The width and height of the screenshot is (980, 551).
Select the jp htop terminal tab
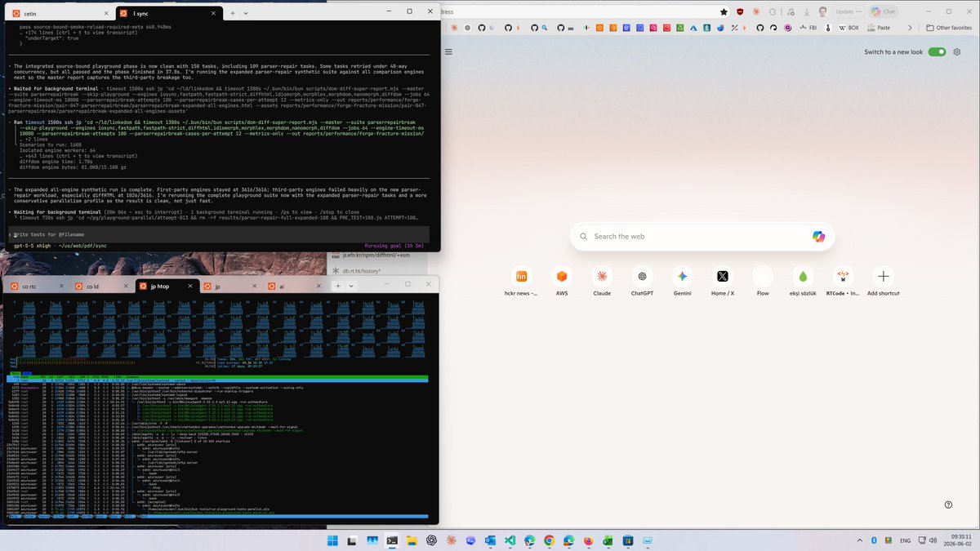point(167,287)
